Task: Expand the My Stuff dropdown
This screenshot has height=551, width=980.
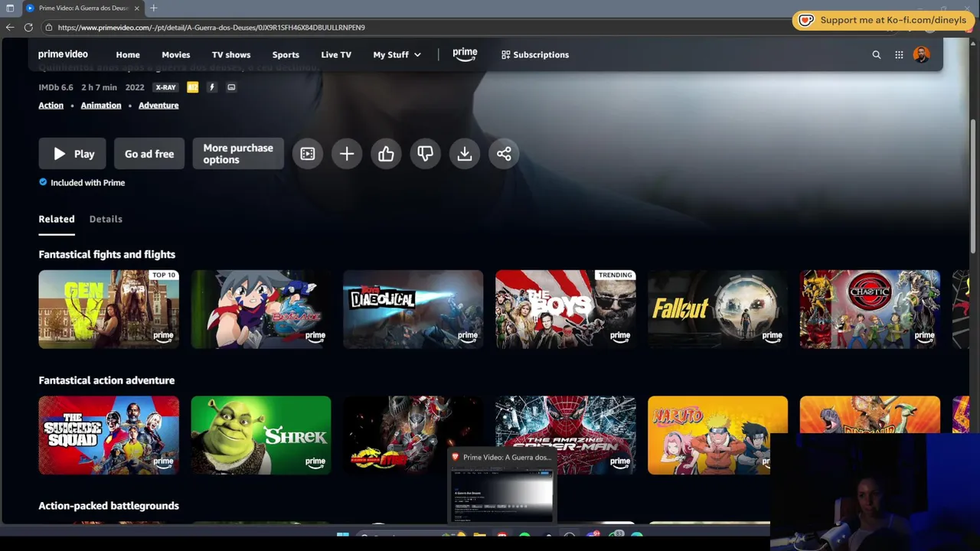Action: pyautogui.click(x=397, y=54)
